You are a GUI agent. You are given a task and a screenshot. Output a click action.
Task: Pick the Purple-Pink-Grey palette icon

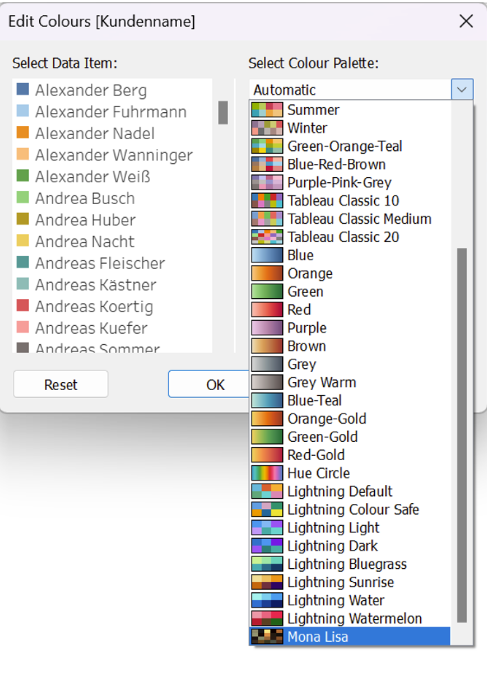[x=267, y=183]
